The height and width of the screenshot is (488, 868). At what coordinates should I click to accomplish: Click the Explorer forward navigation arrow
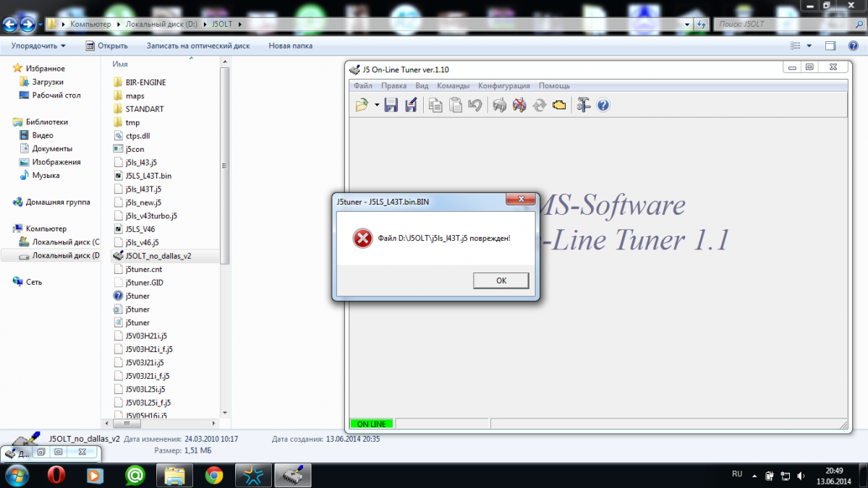pos(28,25)
